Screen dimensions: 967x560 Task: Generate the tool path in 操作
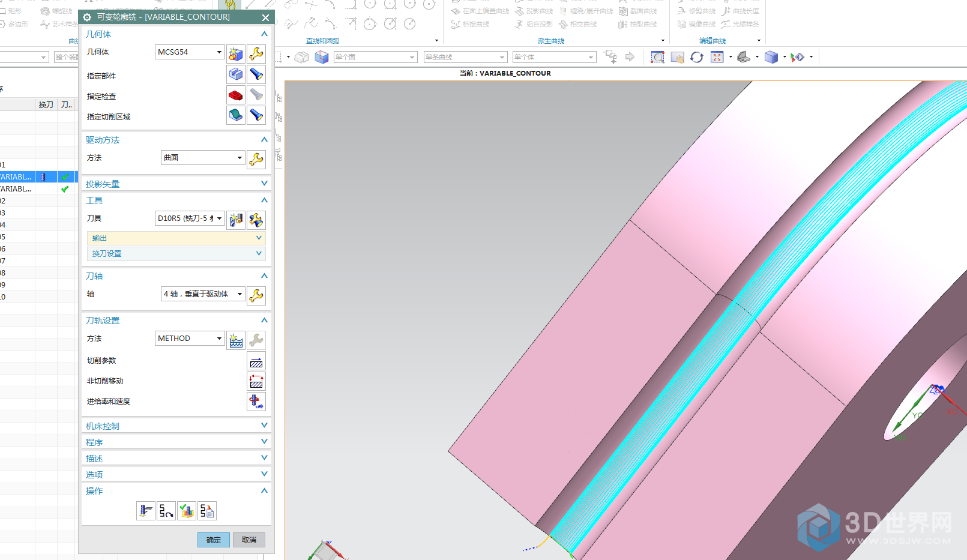[x=146, y=511]
